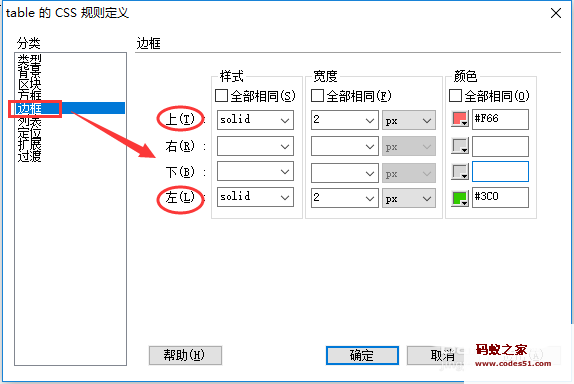The height and width of the screenshot is (384, 574).
Task: Toggle 全部相同(O) checkbox for color
Action: [455, 96]
